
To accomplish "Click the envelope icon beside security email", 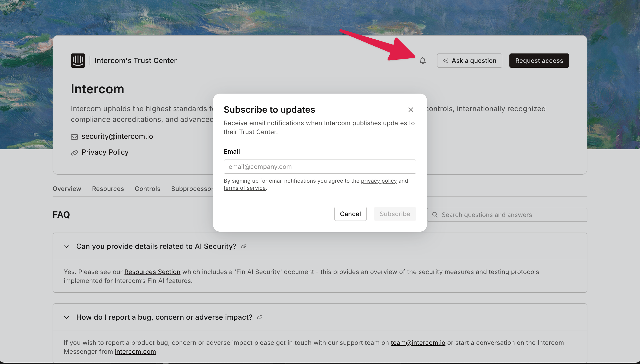I will pos(74,137).
